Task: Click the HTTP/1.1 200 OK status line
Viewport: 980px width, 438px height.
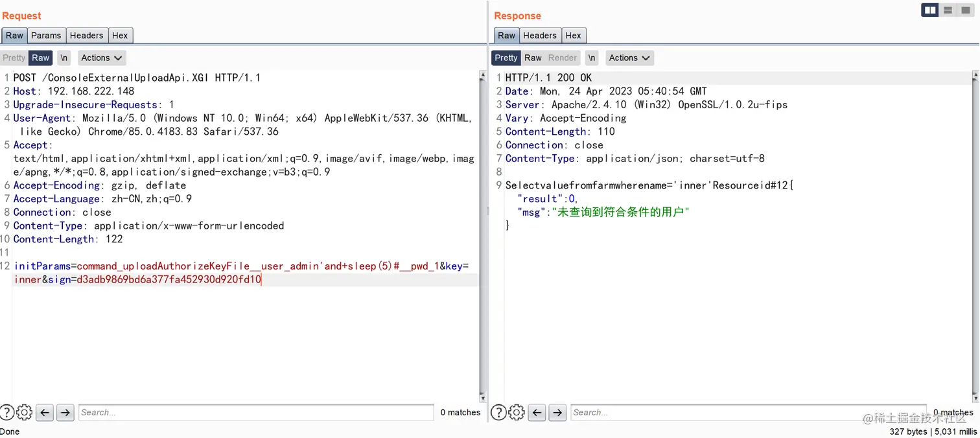Action: (548, 78)
